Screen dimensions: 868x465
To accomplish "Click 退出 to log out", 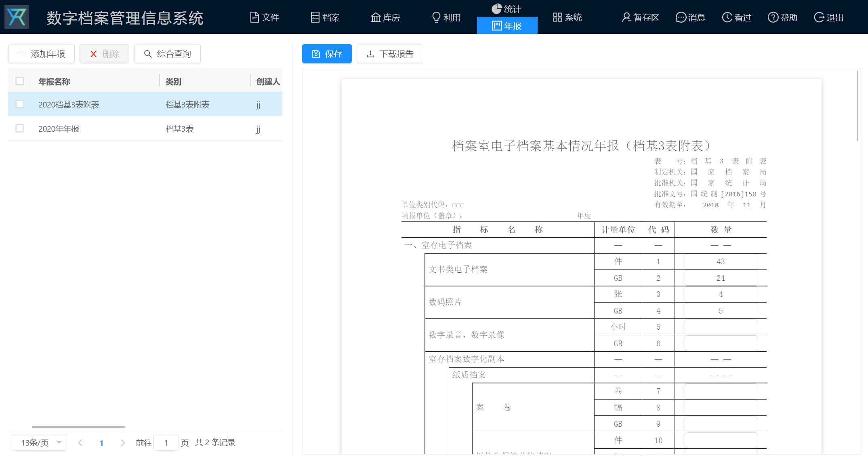I will (x=829, y=17).
